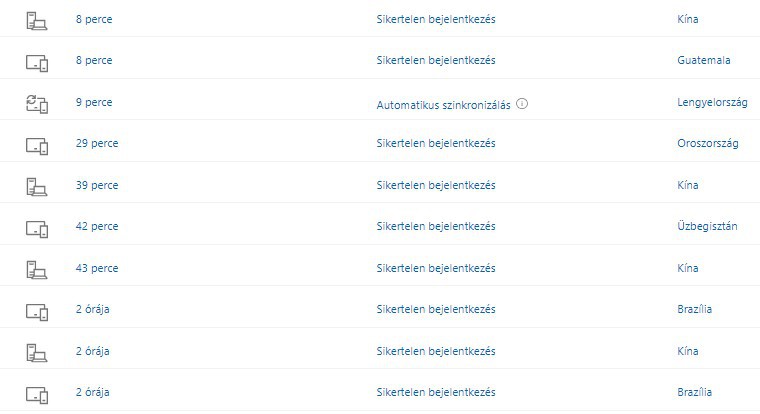Select the 43 perce timestamp
The image size is (760, 414).
(97, 268)
